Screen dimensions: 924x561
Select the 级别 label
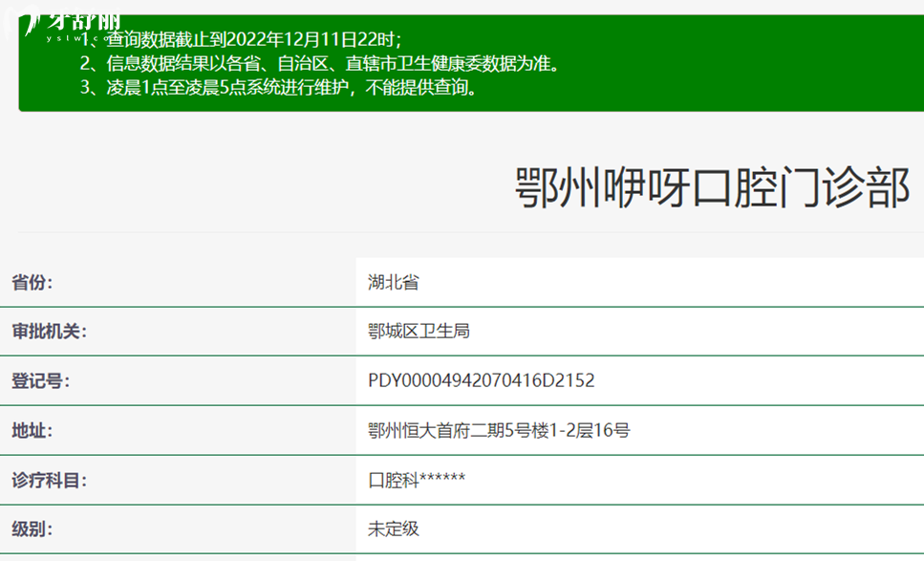32,529
